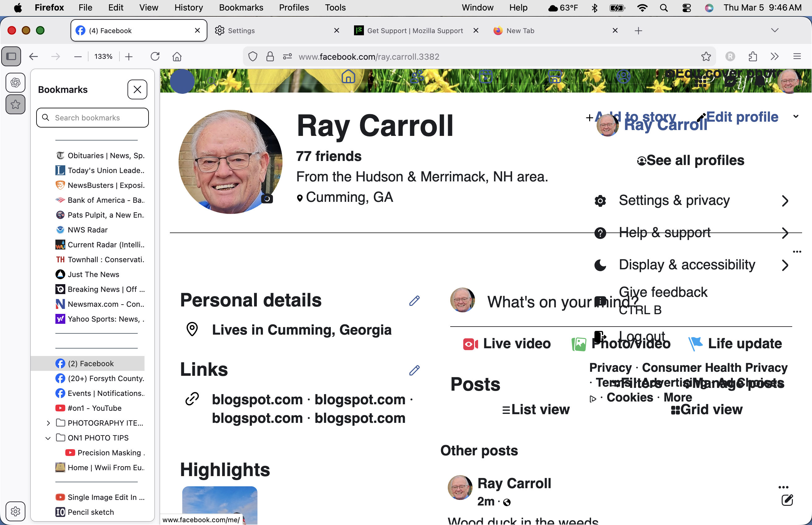Screen dimensions: 812x525
Task: Open the NWS Radar bookmark
Action: point(88,230)
